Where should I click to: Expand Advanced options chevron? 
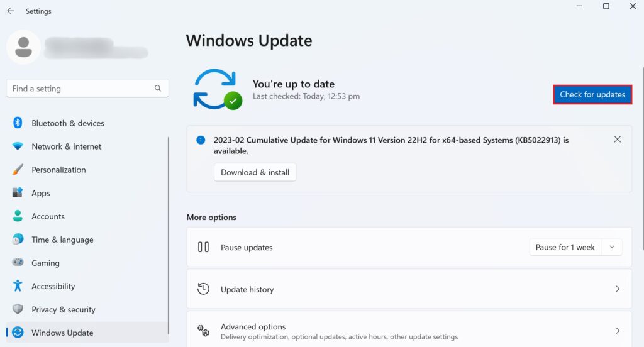coord(618,331)
